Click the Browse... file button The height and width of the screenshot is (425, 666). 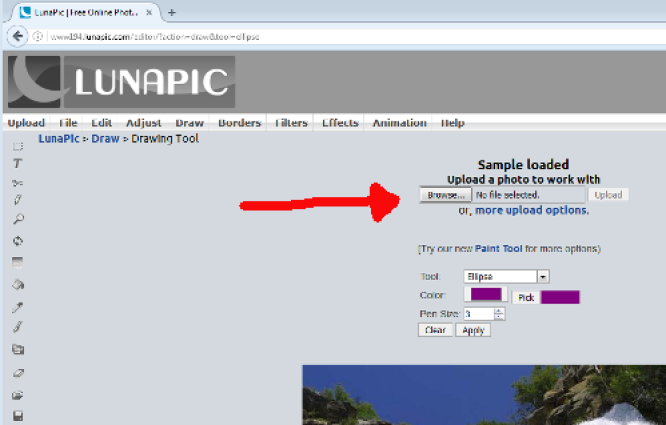pyautogui.click(x=446, y=195)
